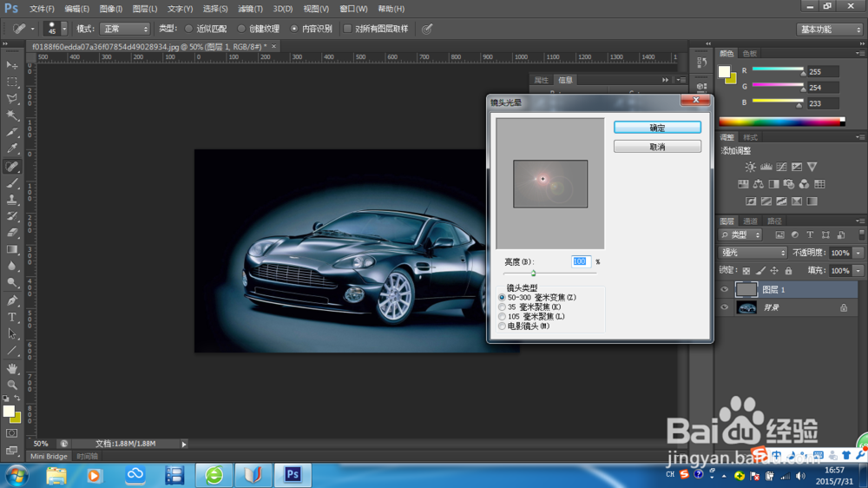The width and height of the screenshot is (868, 488).
Task: Hide 背景 layer visibility
Action: click(724, 307)
